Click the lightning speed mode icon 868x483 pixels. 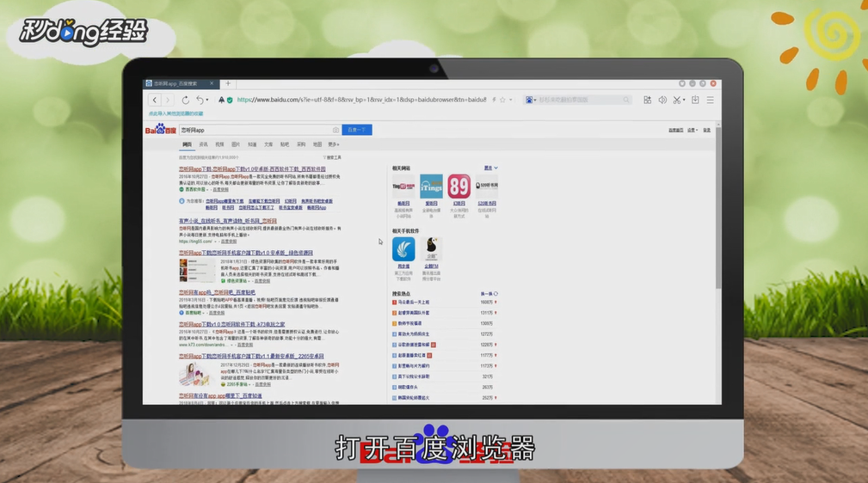(494, 101)
